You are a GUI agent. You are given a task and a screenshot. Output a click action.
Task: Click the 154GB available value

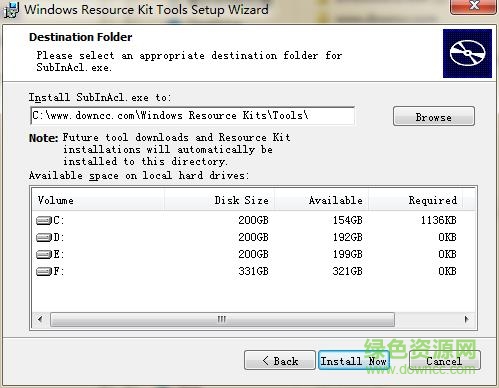[347, 220]
